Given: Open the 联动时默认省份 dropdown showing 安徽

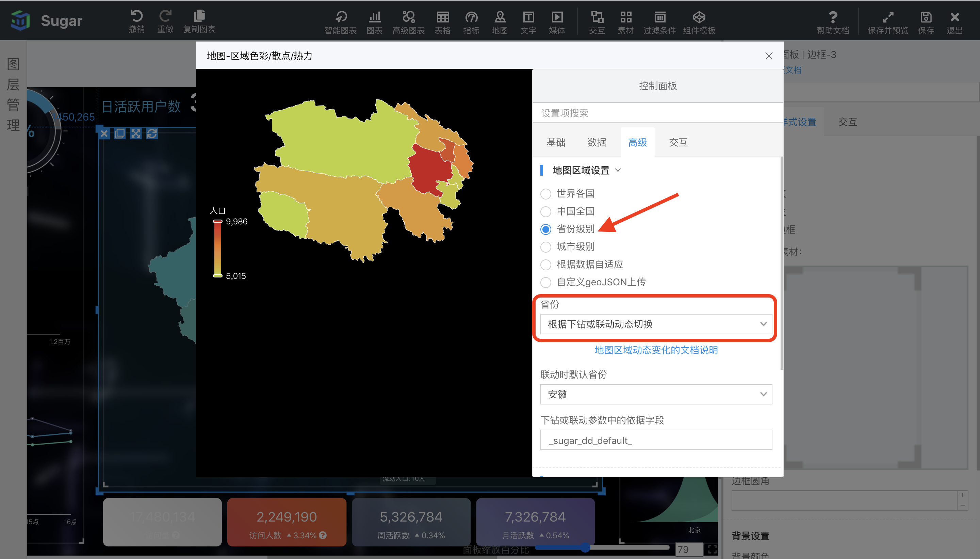Looking at the screenshot, I should [656, 394].
